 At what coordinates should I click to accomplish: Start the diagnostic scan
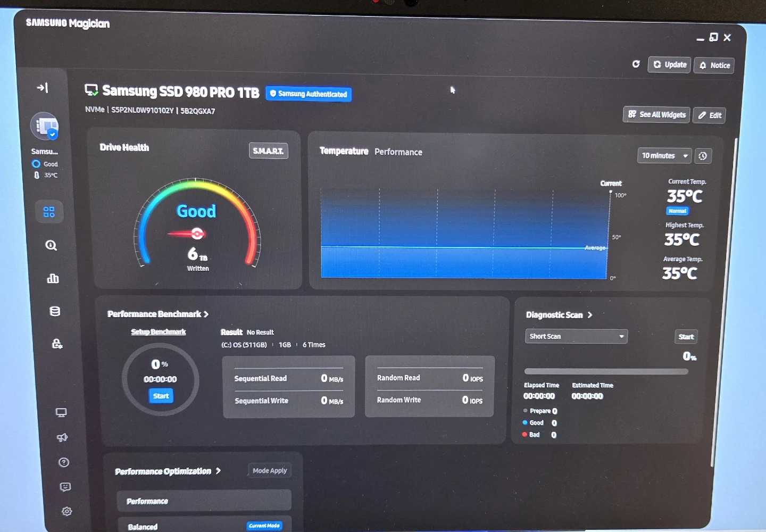point(686,337)
